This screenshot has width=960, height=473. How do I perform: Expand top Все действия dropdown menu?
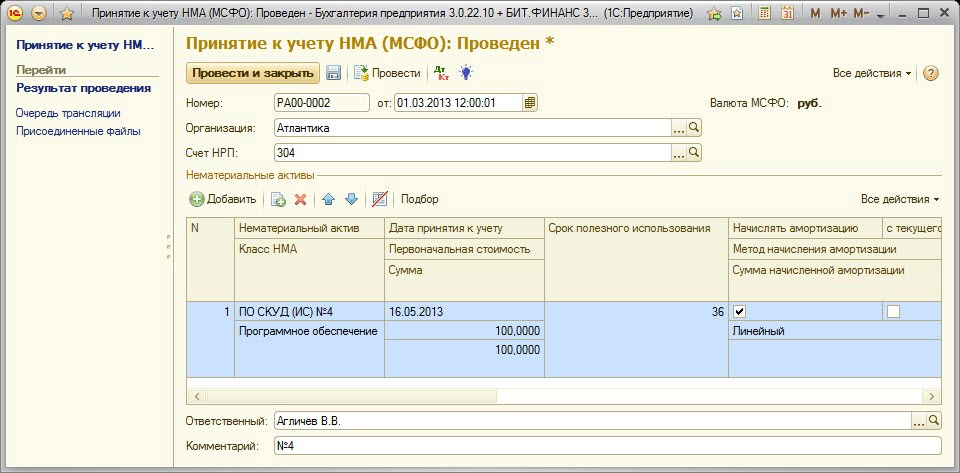point(872,73)
